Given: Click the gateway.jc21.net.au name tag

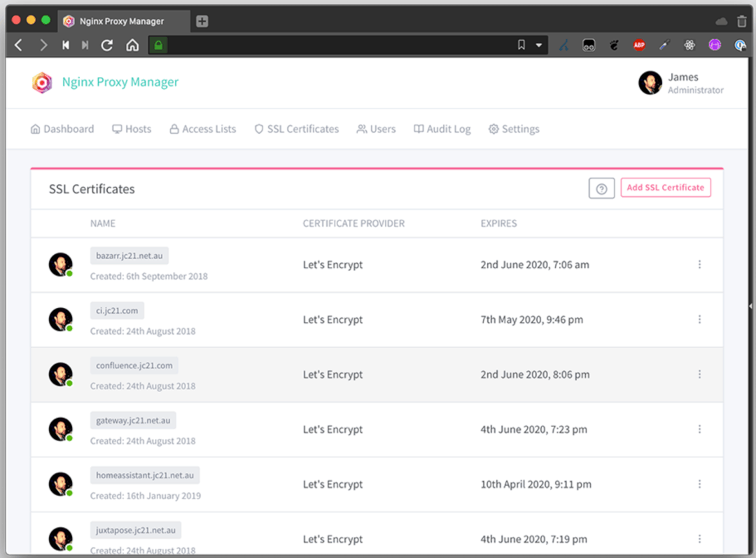Looking at the screenshot, I should (x=133, y=420).
